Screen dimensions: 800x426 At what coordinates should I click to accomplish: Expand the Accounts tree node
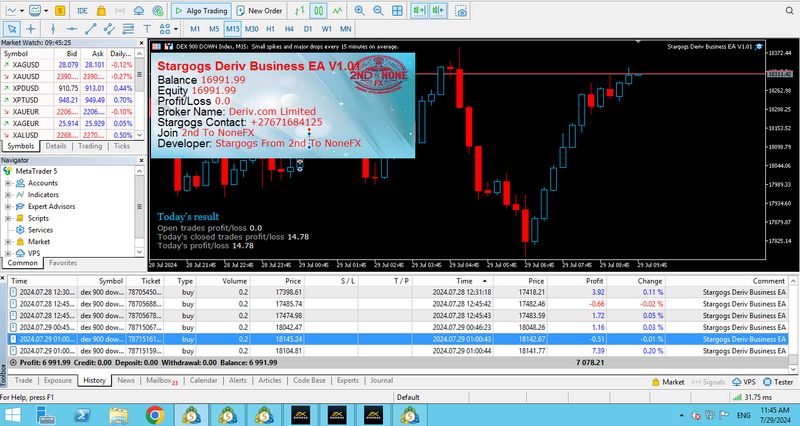8,183
